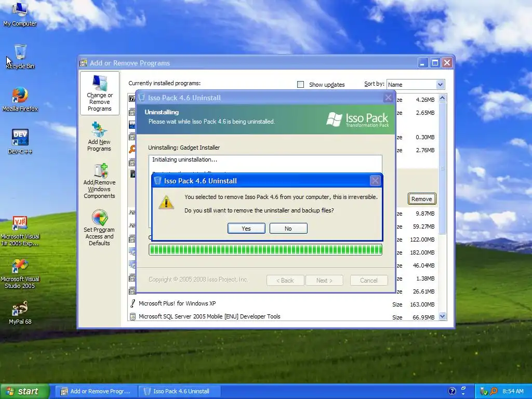
Task: Click scroll down arrow of programs list
Action: coord(442,316)
